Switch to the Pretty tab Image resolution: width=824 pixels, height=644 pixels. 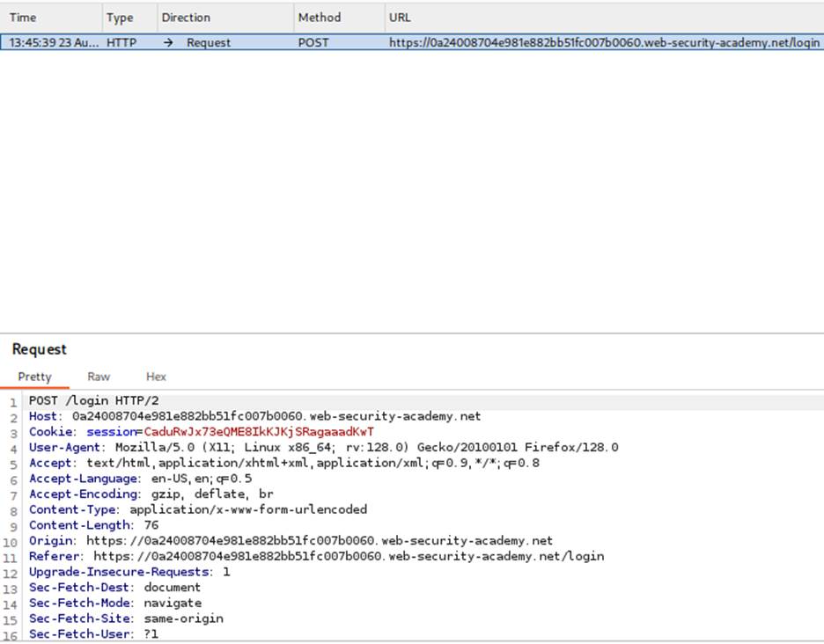pos(35,377)
